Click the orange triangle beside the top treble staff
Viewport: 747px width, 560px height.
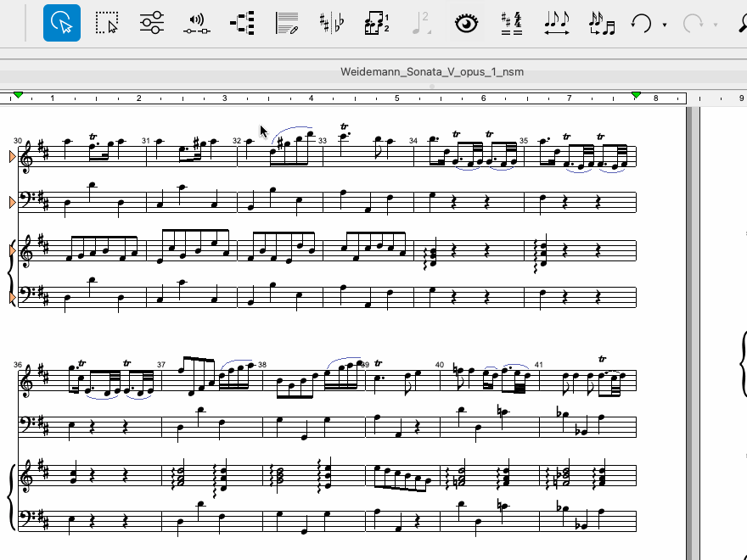12,156
